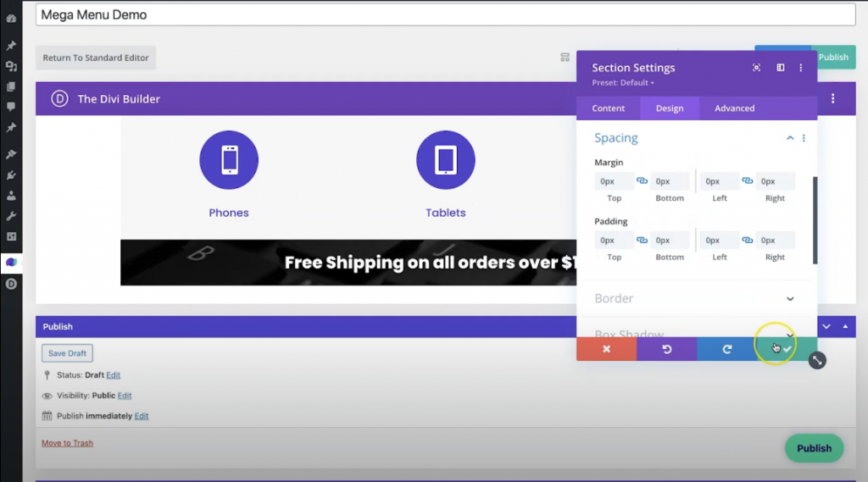Click the Padding Right input field
The height and width of the screenshot is (482, 868).
[x=775, y=241]
